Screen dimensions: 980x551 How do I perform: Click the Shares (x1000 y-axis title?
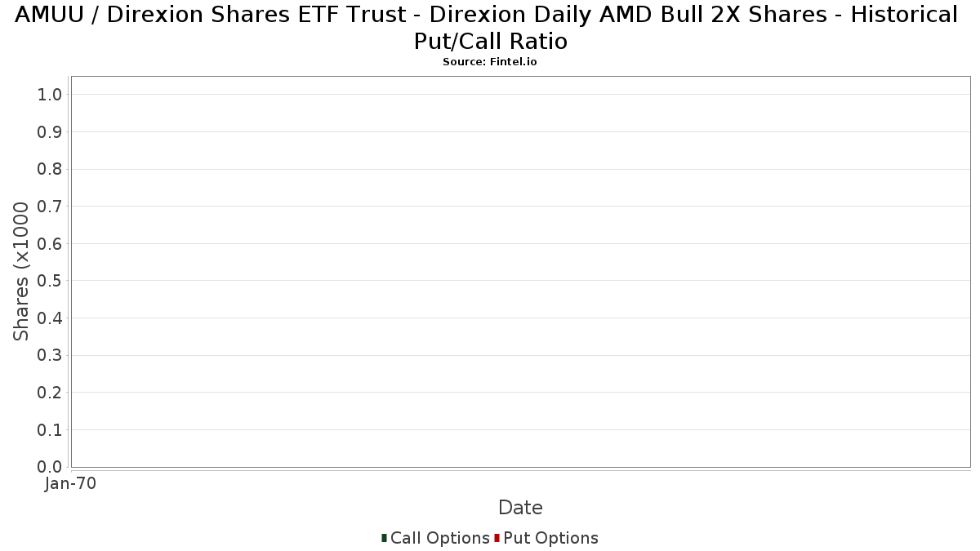pyautogui.click(x=21, y=272)
